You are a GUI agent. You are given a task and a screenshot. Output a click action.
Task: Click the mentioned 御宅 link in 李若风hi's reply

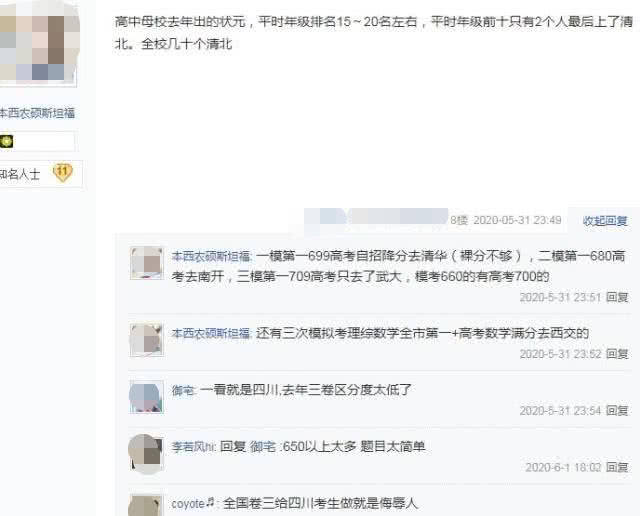click(263, 447)
